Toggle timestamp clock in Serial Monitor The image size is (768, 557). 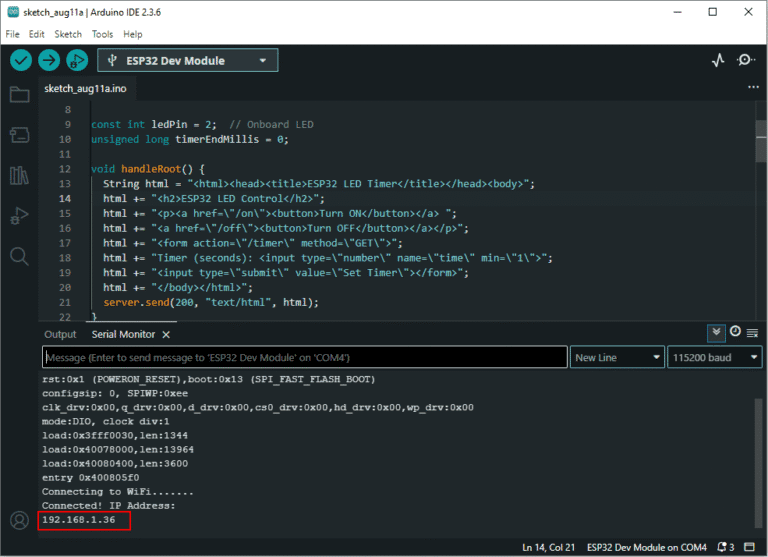point(735,332)
